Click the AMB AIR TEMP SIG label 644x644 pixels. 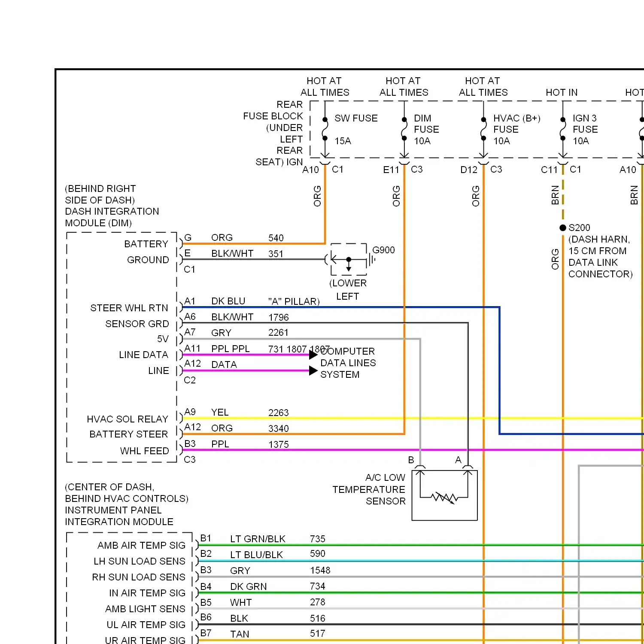(142, 545)
